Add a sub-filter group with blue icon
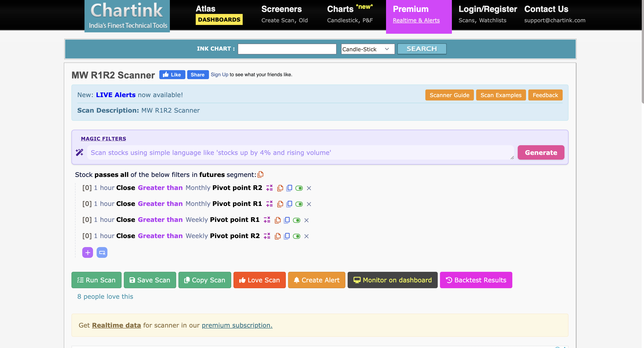This screenshot has width=644, height=348. pyautogui.click(x=102, y=252)
